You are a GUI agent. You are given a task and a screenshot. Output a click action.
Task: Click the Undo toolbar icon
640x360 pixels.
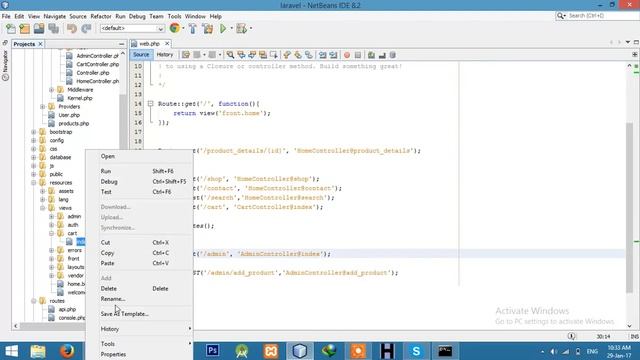click(x=72, y=29)
